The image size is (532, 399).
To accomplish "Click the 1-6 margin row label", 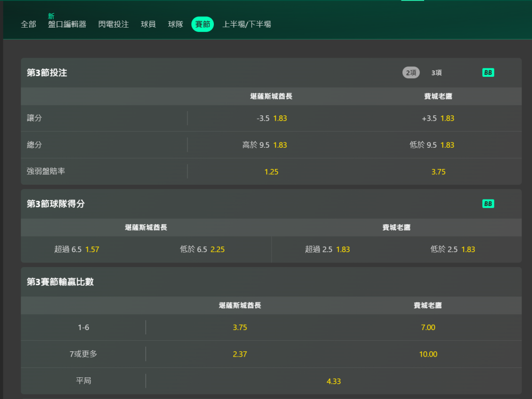I will 83,328.
